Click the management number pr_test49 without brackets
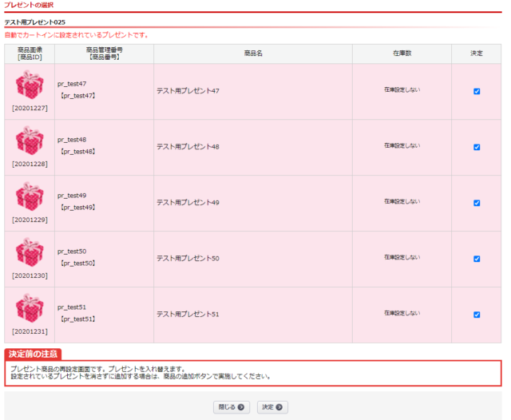This screenshot has width=511, height=420. pos(72,196)
